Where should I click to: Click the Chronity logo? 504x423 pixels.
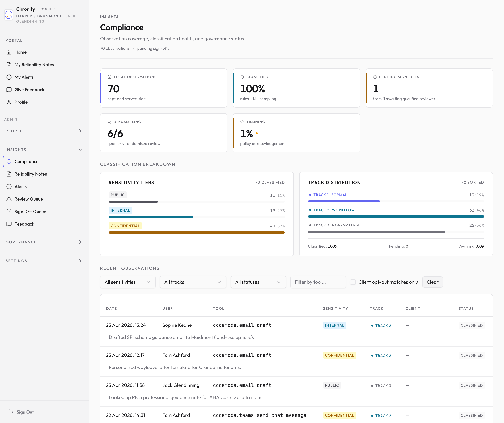pos(8,15)
